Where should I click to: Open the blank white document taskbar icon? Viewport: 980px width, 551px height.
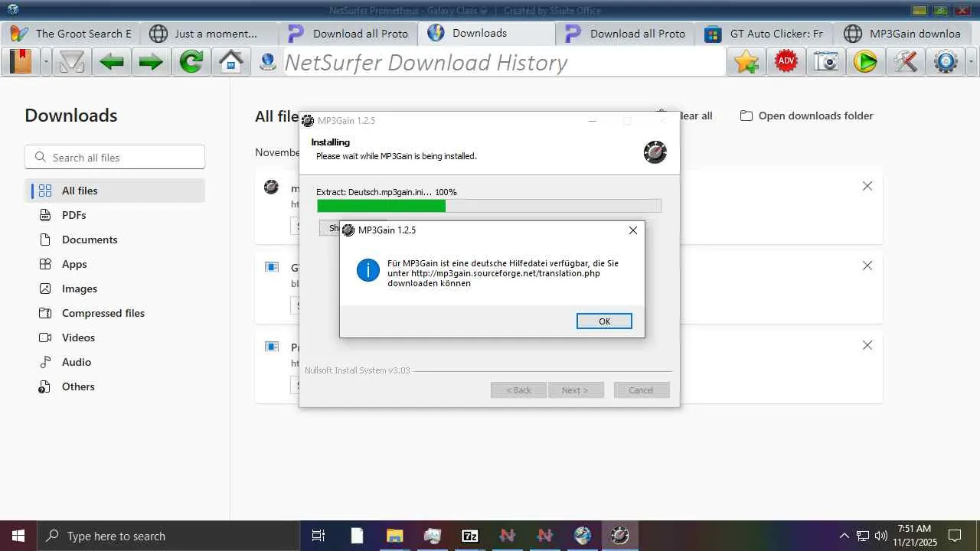point(357,536)
